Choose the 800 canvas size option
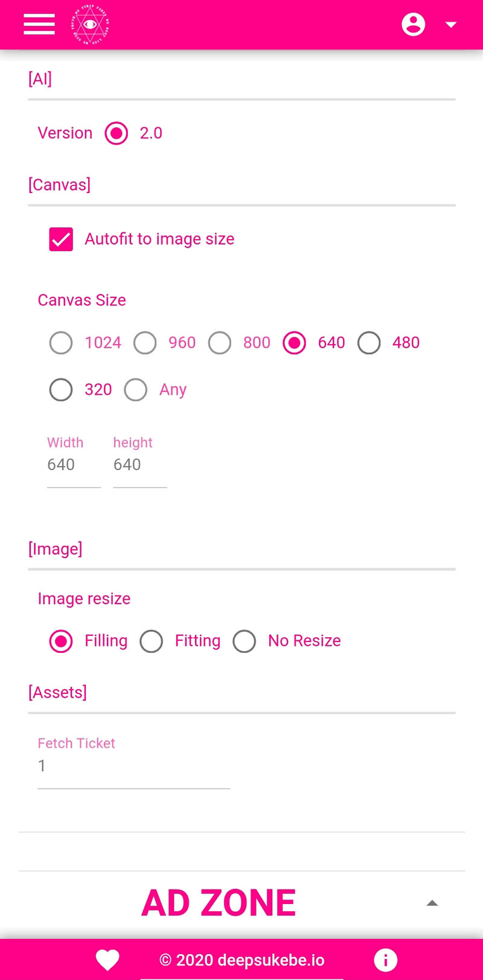The image size is (483, 980). point(220,343)
